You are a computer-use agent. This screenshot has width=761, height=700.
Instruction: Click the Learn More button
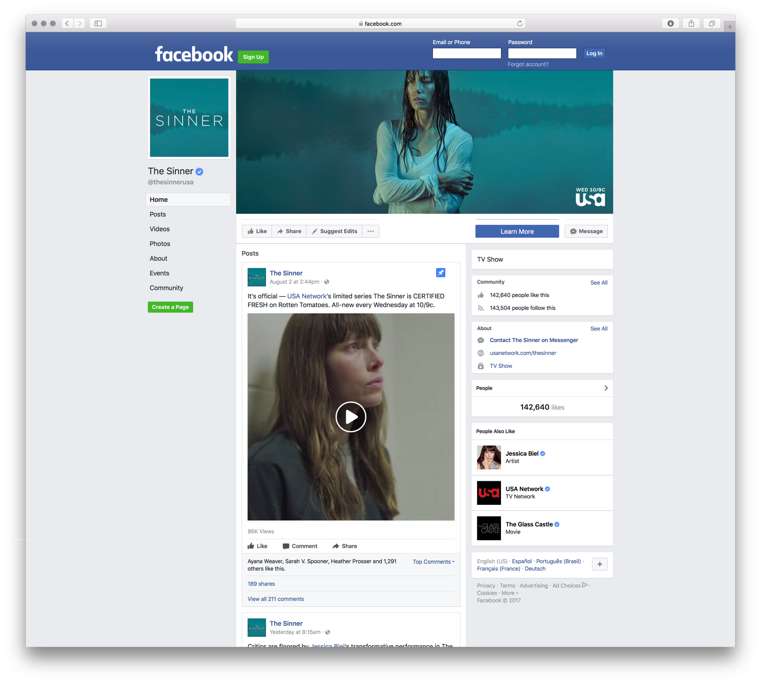pos(517,231)
